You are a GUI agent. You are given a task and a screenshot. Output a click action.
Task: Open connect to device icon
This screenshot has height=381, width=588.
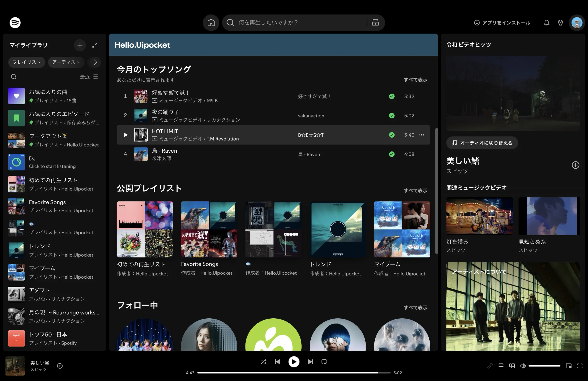(x=512, y=366)
